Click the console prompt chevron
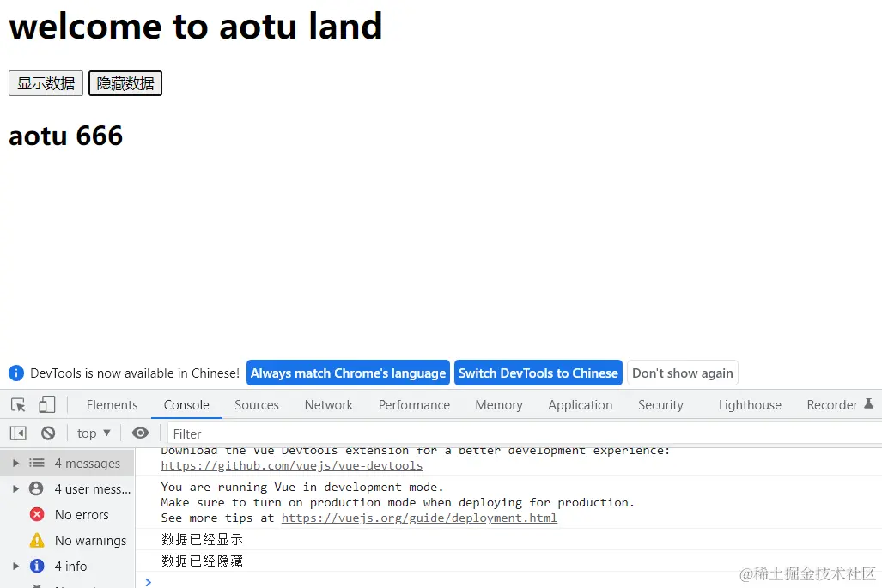882x588 pixels. point(149,582)
